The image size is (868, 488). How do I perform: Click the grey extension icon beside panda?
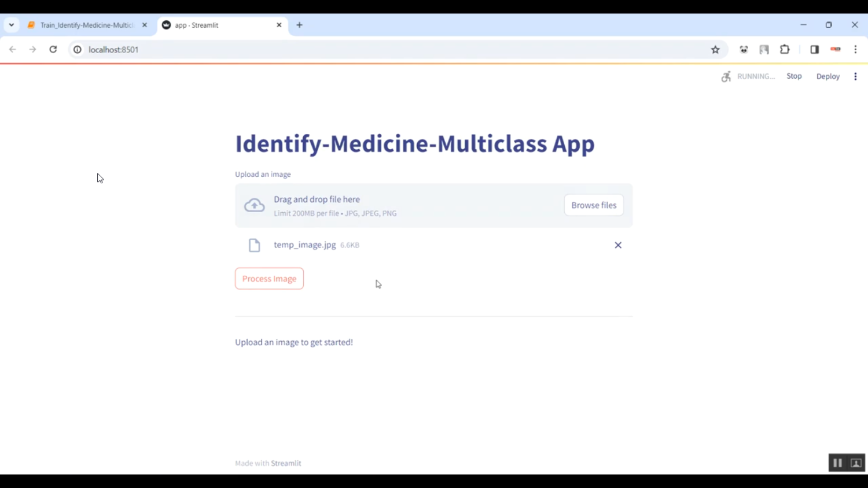pos(764,50)
